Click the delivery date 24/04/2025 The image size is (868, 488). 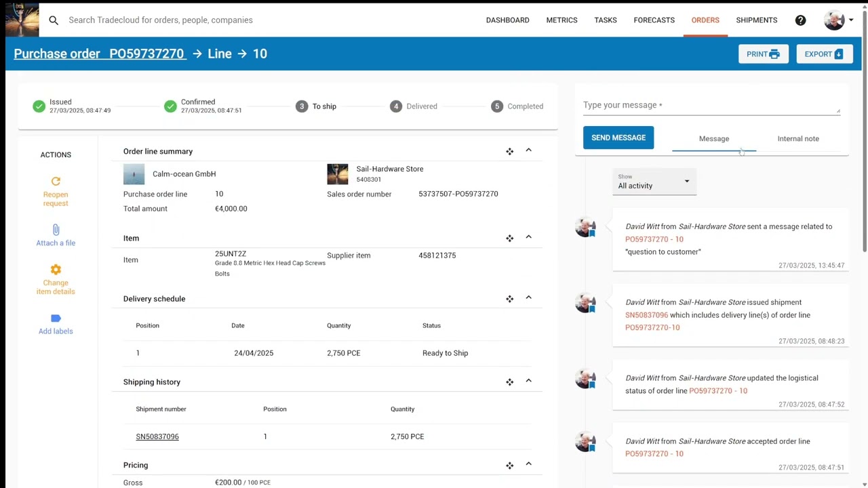pos(254,353)
